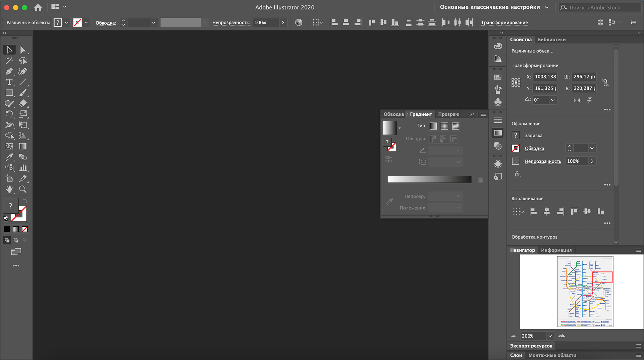The image size is (644, 360).
Task: Choose linear gradient type
Action: [433, 126]
